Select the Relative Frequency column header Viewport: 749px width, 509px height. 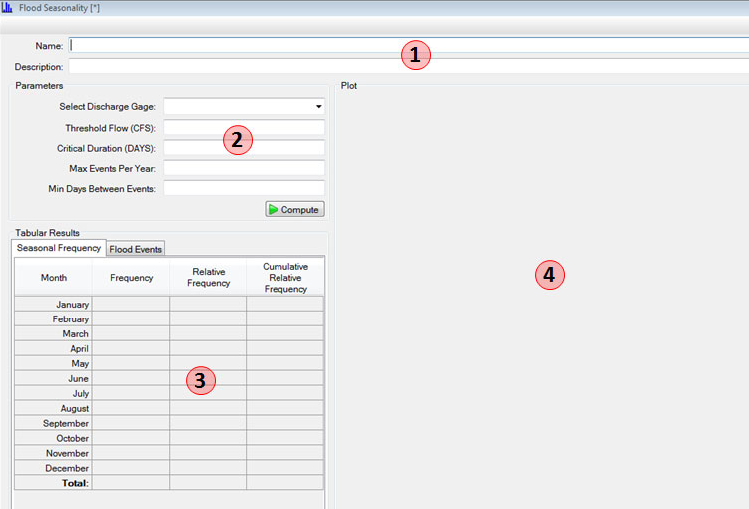pyautogui.click(x=208, y=277)
